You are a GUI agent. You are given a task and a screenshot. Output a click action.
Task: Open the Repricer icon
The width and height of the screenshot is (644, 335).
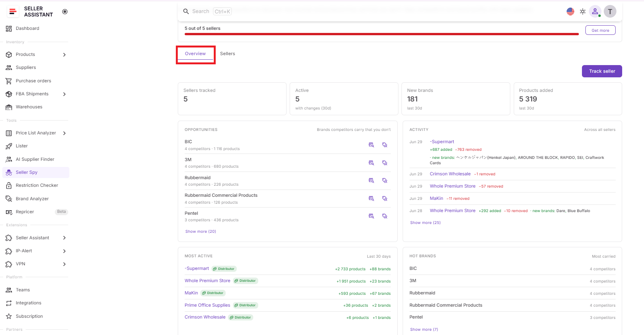9,212
